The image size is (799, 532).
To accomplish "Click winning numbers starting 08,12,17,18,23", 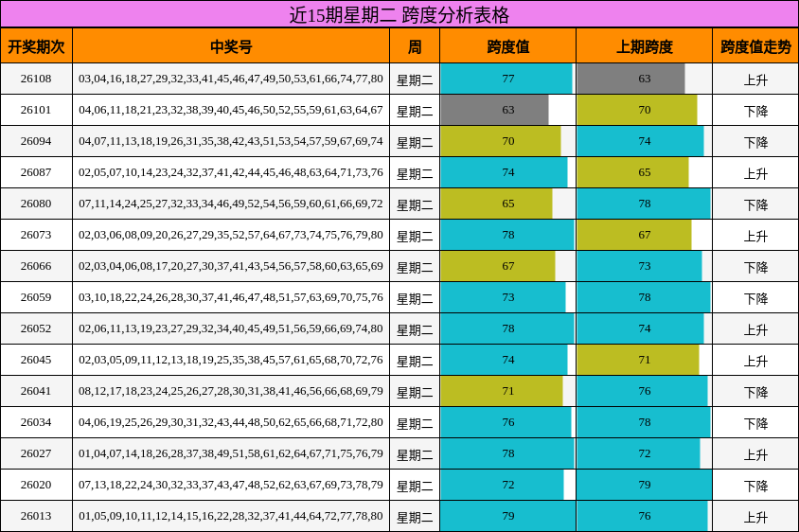I will [231, 391].
